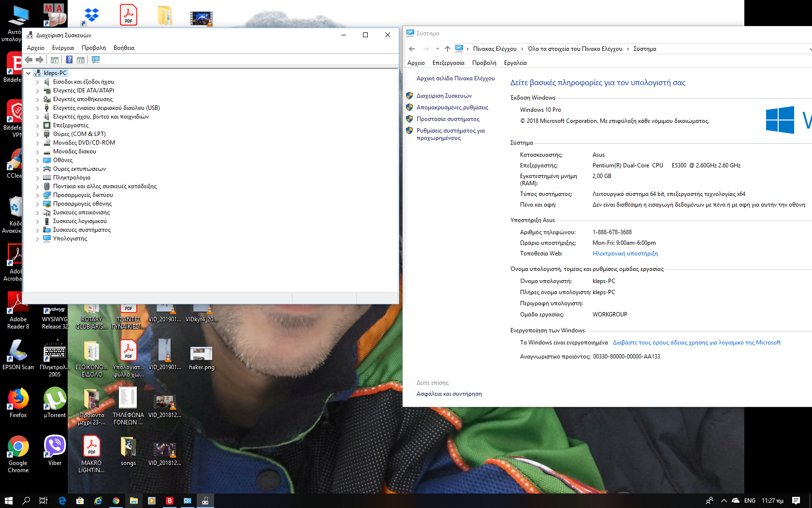Click the show/hide console tree icon
This screenshot has height=508, width=812.
55,60
